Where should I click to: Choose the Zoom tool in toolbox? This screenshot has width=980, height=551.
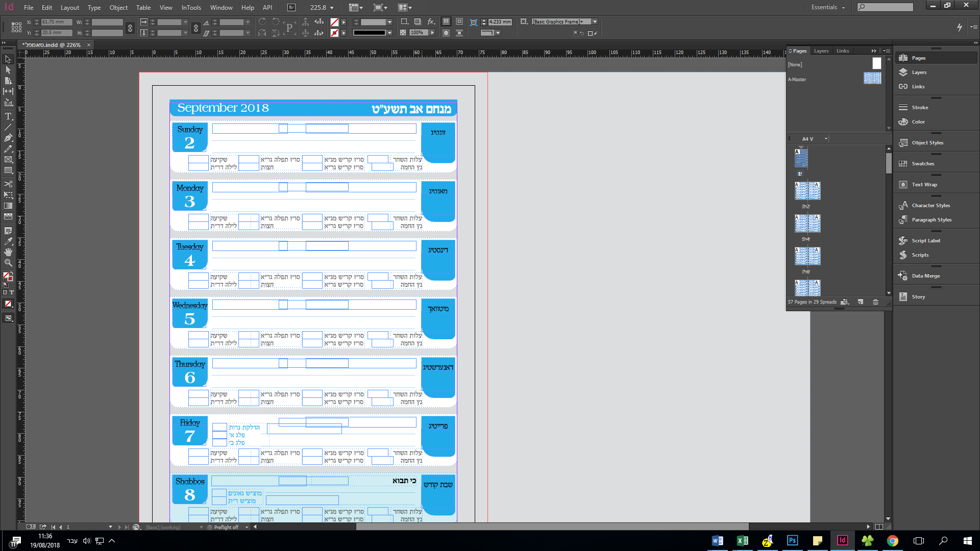tap(8, 263)
